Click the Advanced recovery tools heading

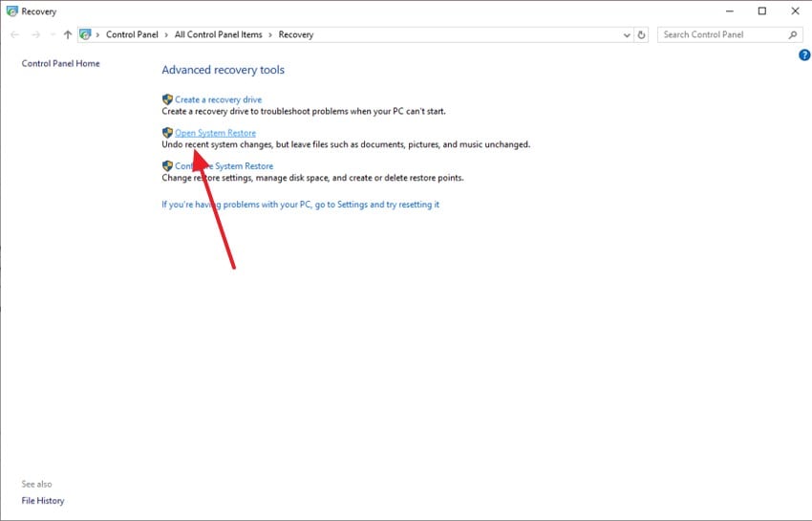pyautogui.click(x=224, y=70)
